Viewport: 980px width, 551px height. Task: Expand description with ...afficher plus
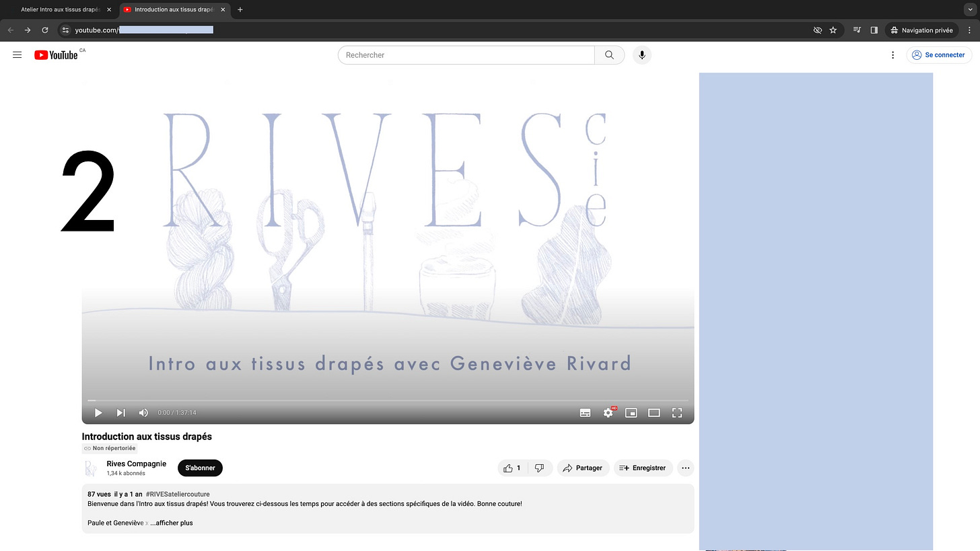click(172, 523)
